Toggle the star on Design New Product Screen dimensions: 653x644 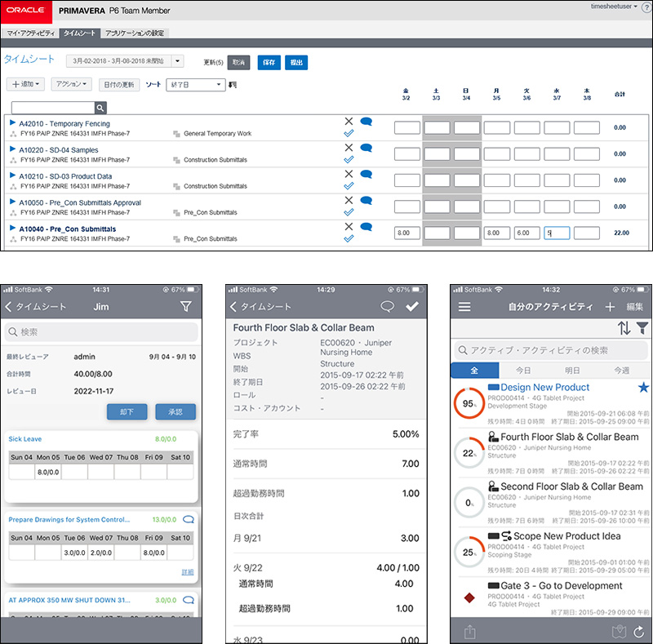[643, 388]
